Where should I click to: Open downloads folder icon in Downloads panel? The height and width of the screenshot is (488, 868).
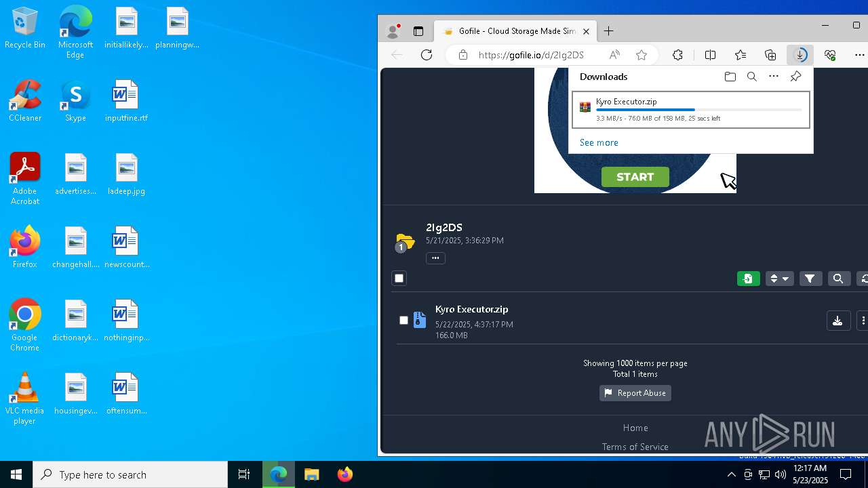coord(730,77)
